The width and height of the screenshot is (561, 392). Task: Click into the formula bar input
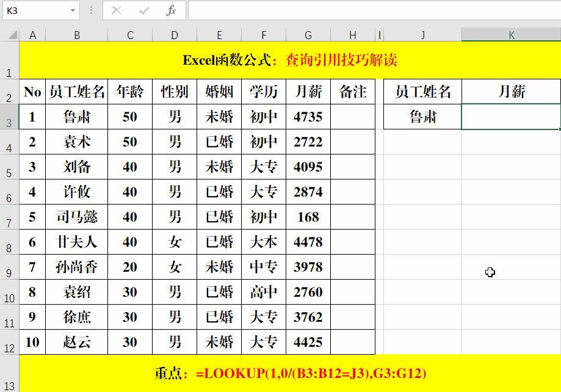click(374, 10)
